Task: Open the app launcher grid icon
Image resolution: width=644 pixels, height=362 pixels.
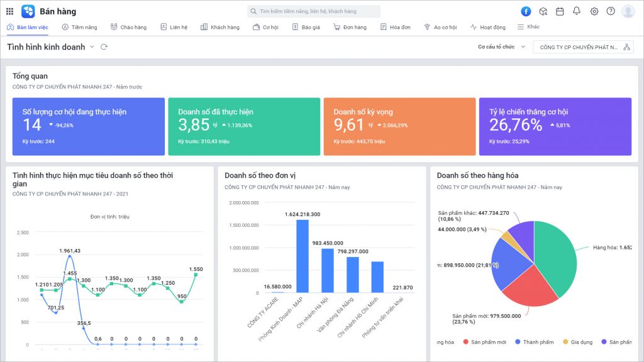Action: coord(10,11)
